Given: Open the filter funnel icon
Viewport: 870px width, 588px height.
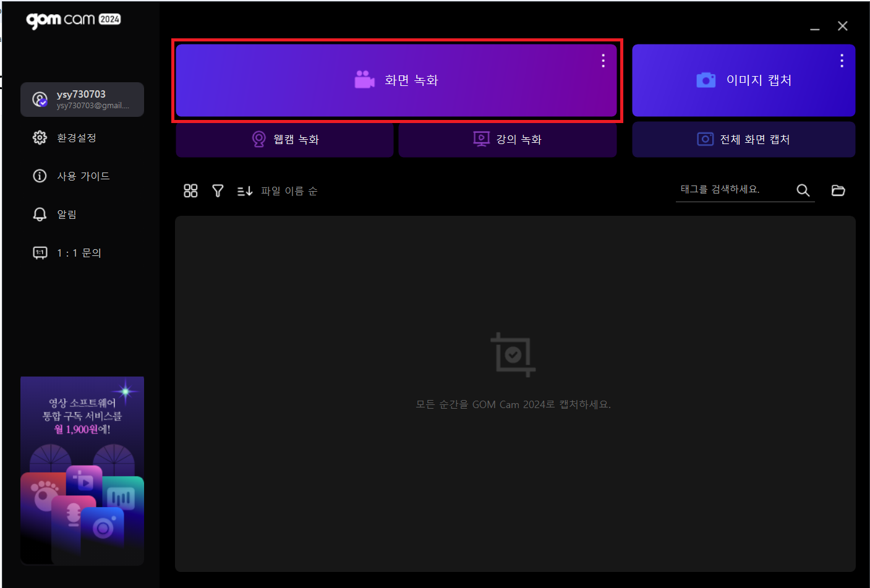Looking at the screenshot, I should pyautogui.click(x=218, y=191).
